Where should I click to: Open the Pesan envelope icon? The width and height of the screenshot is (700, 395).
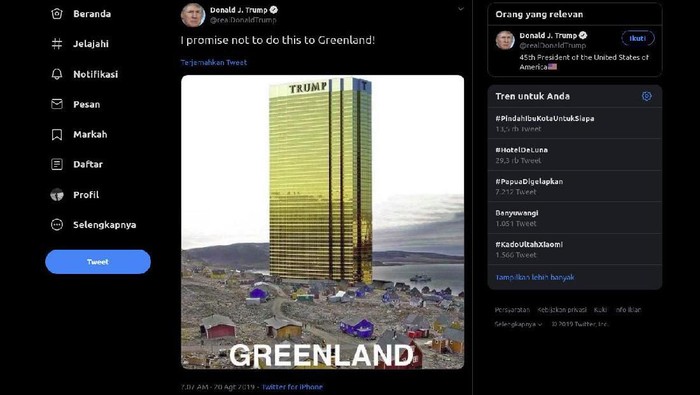point(57,104)
